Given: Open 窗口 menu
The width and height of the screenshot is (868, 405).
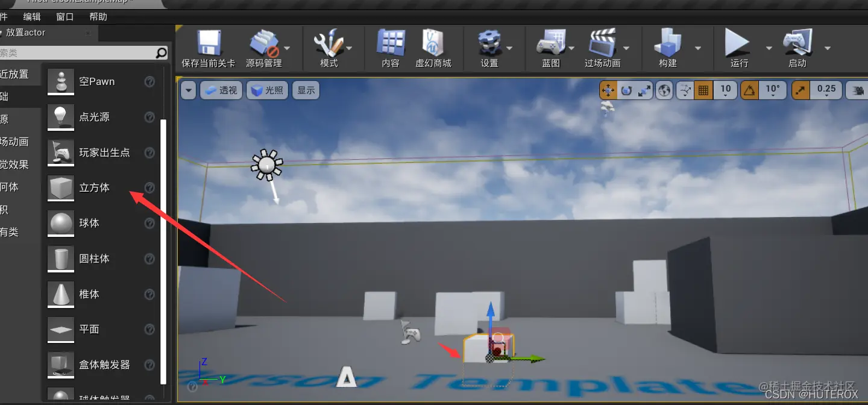Looking at the screenshot, I should (x=64, y=17).
